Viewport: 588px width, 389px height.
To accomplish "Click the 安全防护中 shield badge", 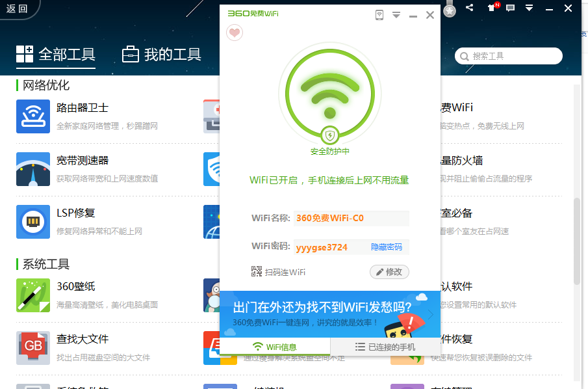I will pos(329,135).
